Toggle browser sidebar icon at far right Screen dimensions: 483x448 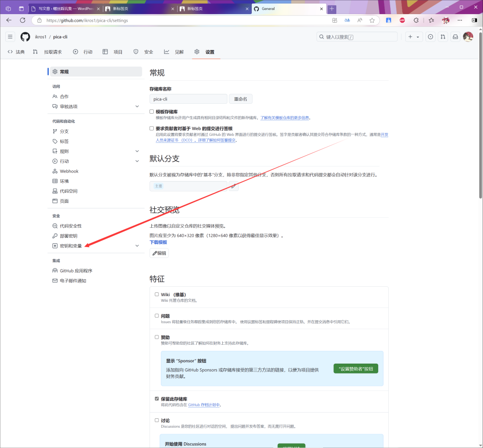point(474,20)
